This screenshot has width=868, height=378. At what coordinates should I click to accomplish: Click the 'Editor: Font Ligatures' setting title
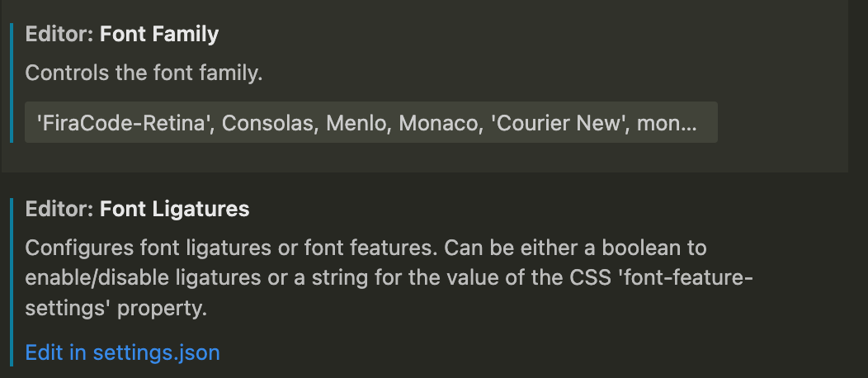click(137, 209)
